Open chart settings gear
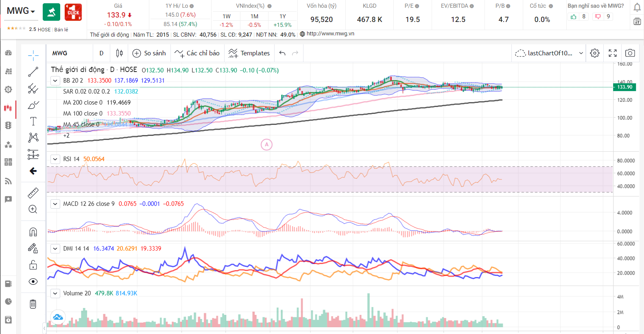Screen dimensions: 644x334 595,53
